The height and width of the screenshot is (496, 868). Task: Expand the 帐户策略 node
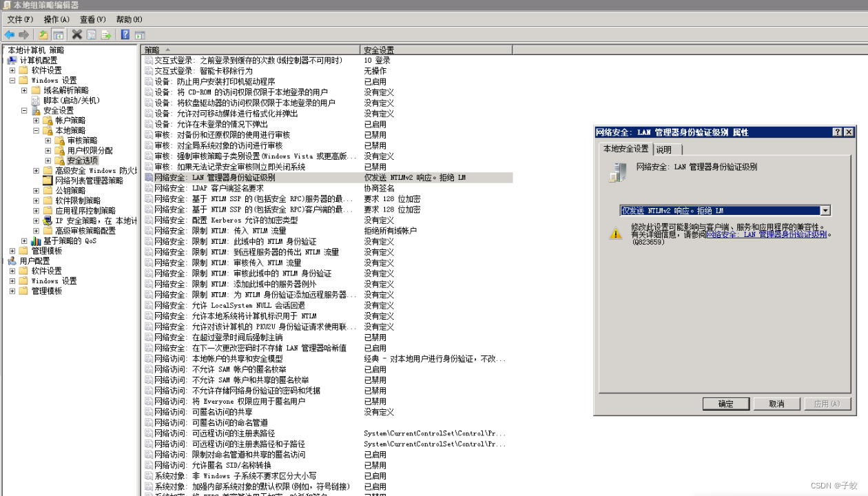tap(36, 121)
